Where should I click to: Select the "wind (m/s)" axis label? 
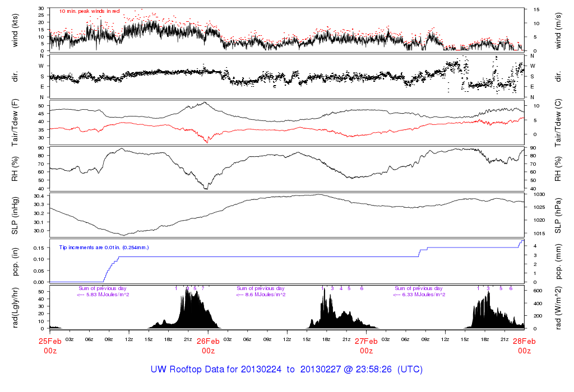(558, 30)
